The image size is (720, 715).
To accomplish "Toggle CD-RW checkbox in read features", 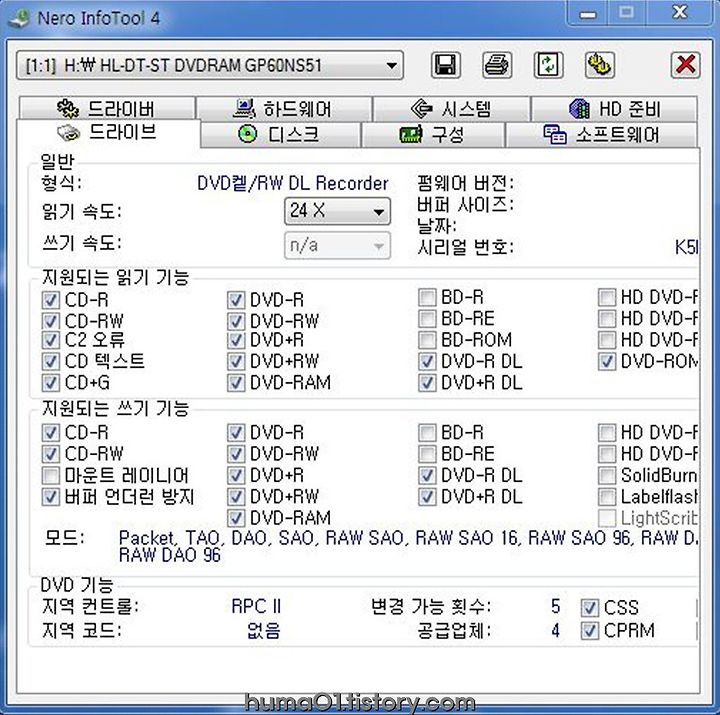I will 51,321.
